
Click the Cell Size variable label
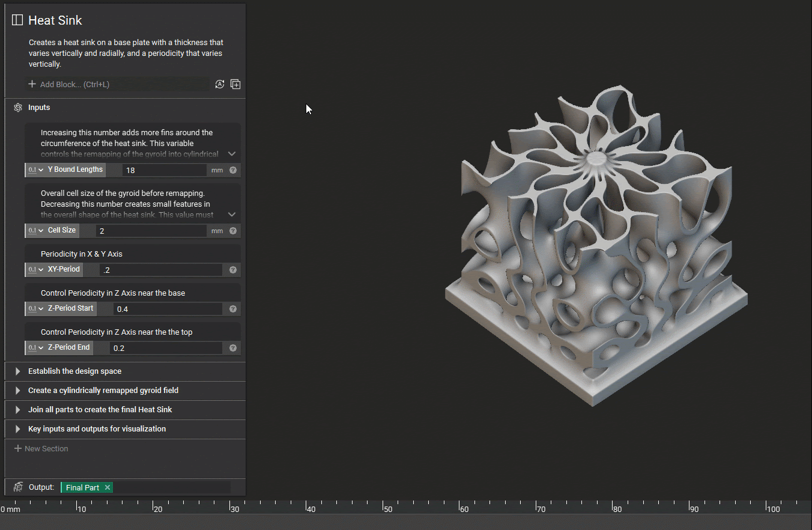click(62, 230)
